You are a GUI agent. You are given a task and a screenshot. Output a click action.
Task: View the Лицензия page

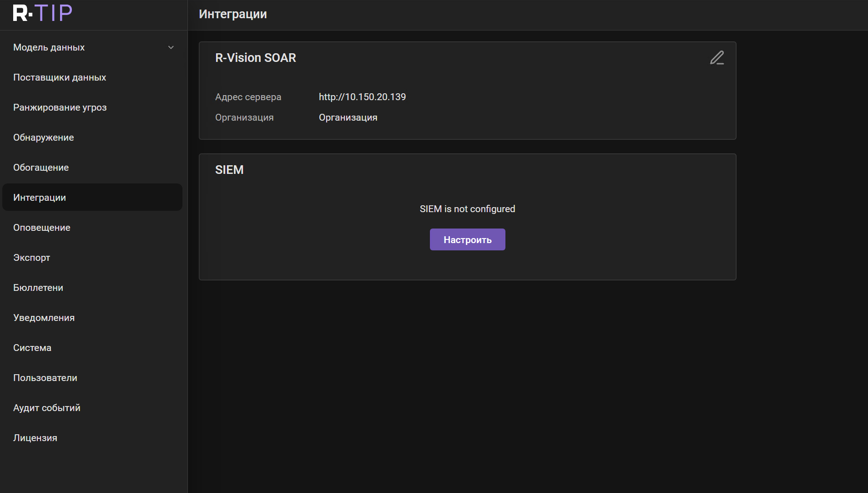tap(35, 437)
